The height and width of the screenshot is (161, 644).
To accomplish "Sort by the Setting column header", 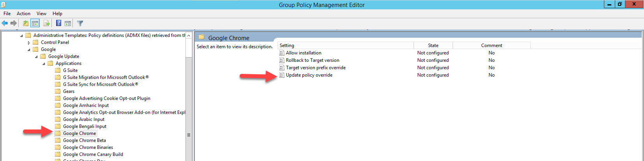I will point(346,45).
